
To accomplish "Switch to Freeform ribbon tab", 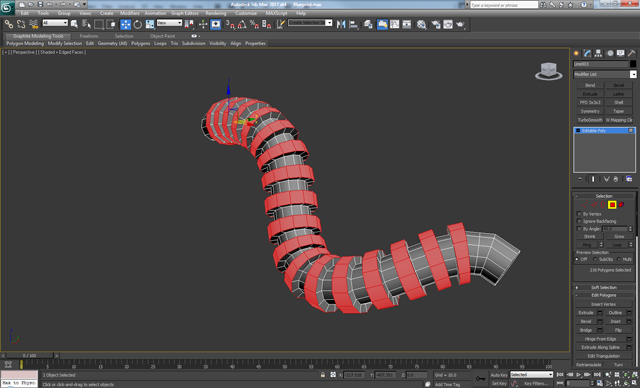I will coord(89,36).
